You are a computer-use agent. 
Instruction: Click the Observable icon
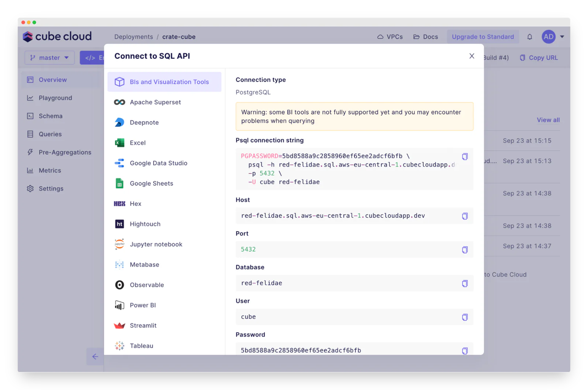click(x=119, y=285)
